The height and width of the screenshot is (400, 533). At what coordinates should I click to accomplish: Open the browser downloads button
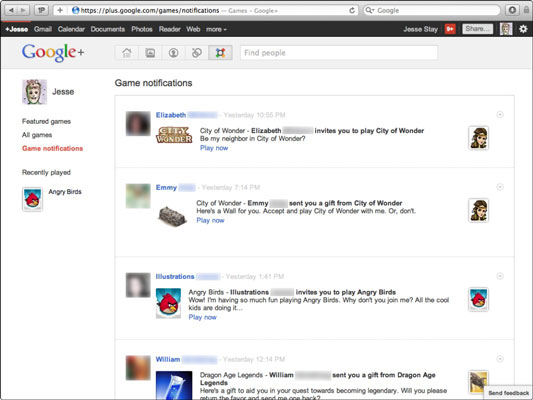[x=512, y=10]
